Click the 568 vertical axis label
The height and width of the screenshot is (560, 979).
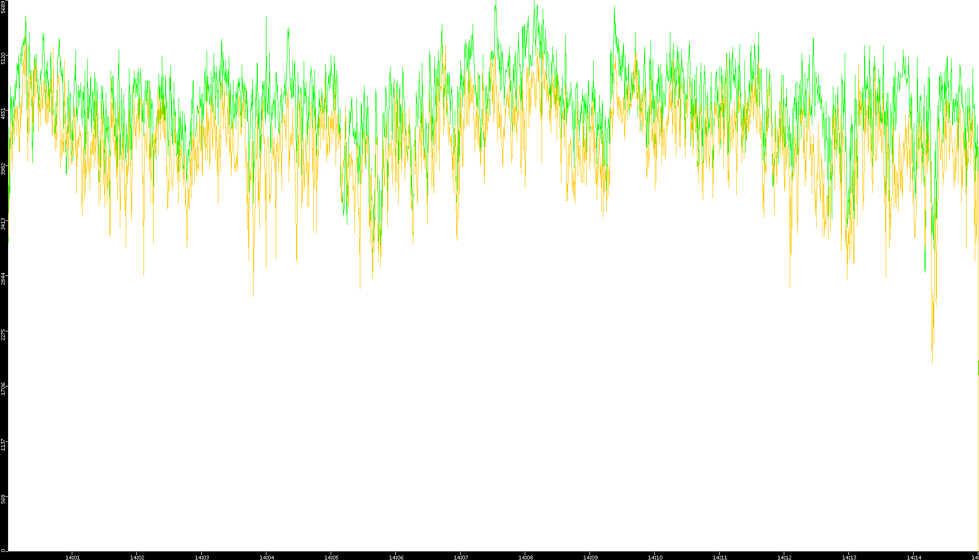tap(3, 499)
